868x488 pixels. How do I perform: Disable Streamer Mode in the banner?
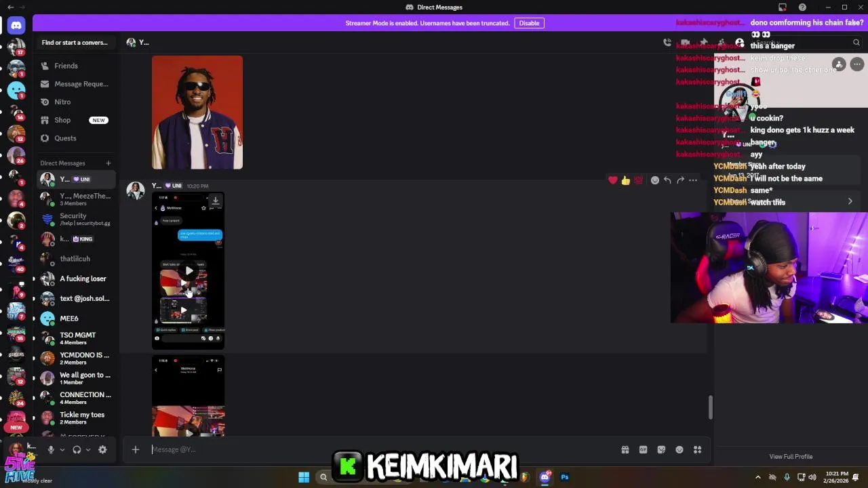(529, 23)
